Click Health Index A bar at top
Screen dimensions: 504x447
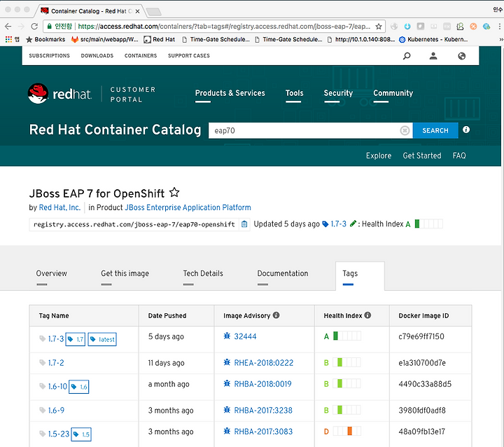click(428, 224)
